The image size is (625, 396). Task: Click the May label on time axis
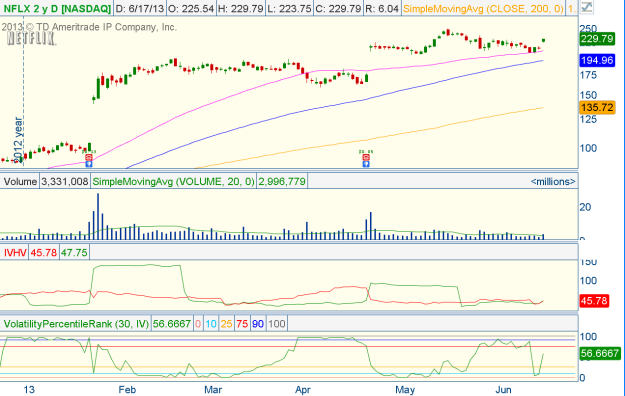click(x=405, y=389)
